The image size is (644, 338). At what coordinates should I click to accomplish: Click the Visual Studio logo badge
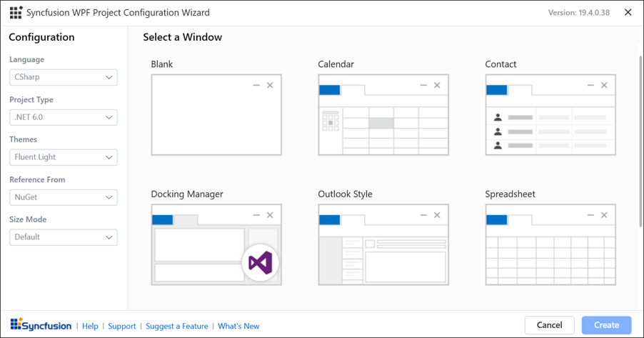pos(261,263)
